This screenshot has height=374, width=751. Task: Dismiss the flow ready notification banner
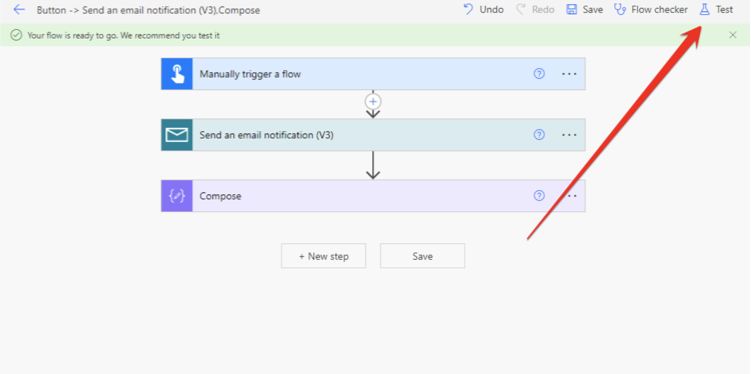[732, 35]
